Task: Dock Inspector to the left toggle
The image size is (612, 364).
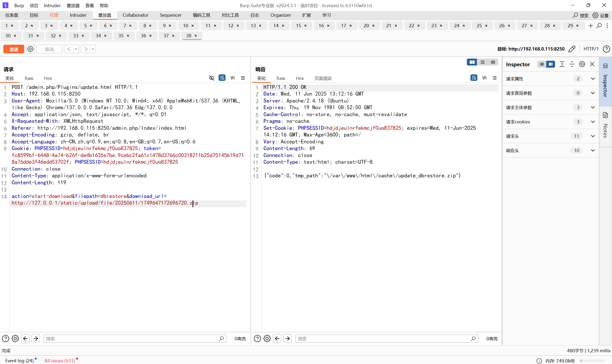Action: (542, 64)
